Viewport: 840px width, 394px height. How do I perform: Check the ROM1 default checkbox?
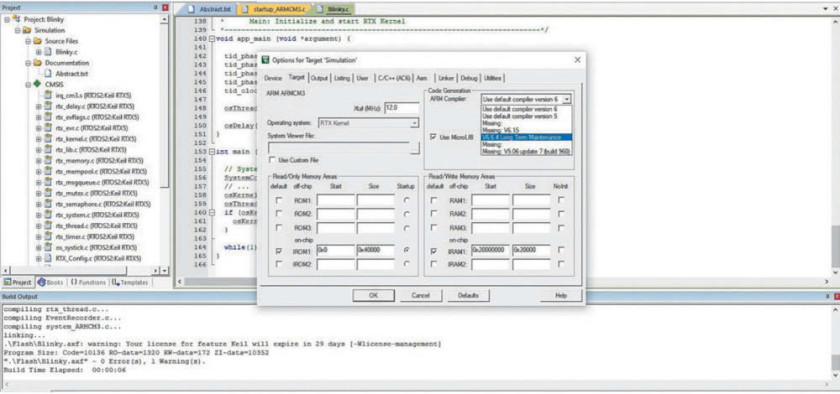tap(278, 200)
